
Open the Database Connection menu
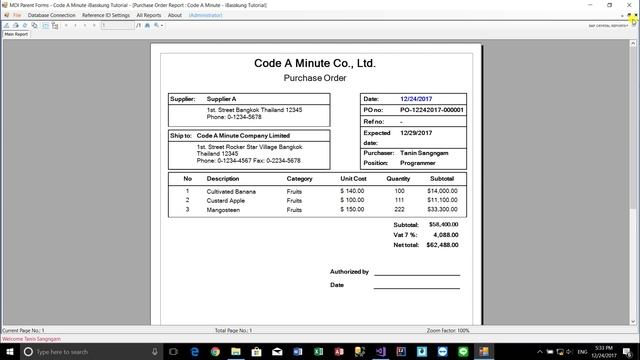click(x=51, y=15)
